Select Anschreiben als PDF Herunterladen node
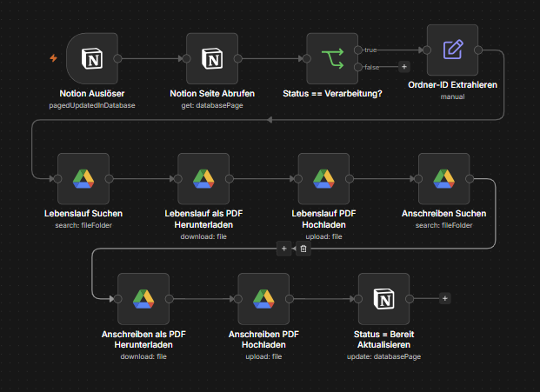The width and height of the screenshot is (540, 392). point(143,299)
